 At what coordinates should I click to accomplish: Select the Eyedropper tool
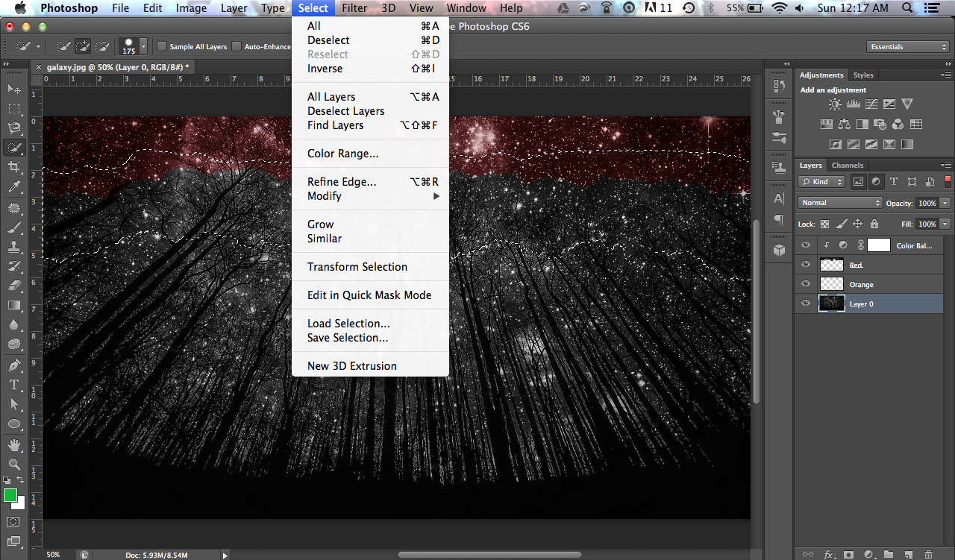14,187
